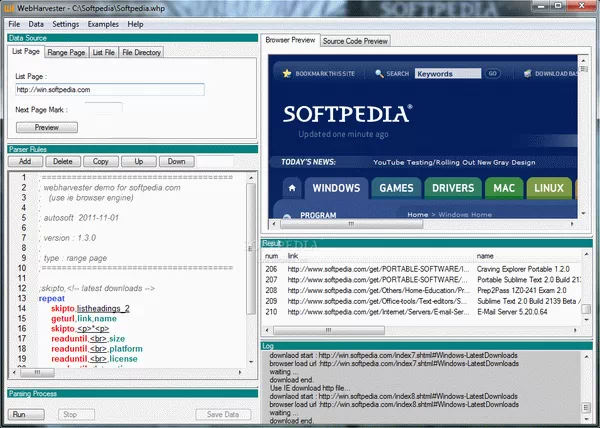
Task: Switch to the Range Page tab
Action: coord(67,52)
